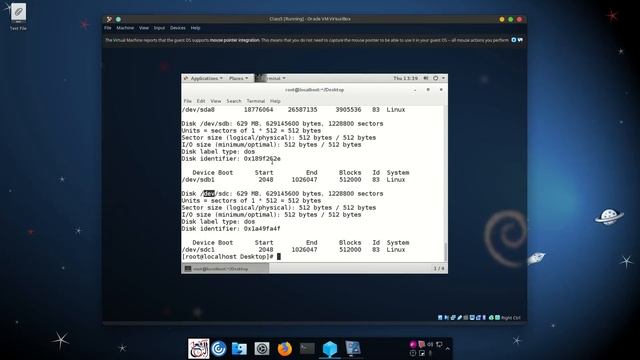640x360 pixels.
Task: Click the 1 / 4 workspace indicator
Action: (439, 269)
